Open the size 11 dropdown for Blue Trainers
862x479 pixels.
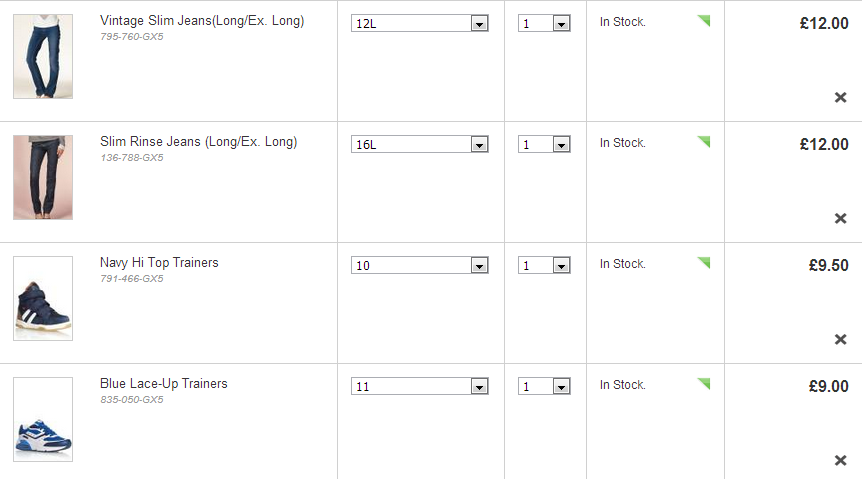(419, 387)
